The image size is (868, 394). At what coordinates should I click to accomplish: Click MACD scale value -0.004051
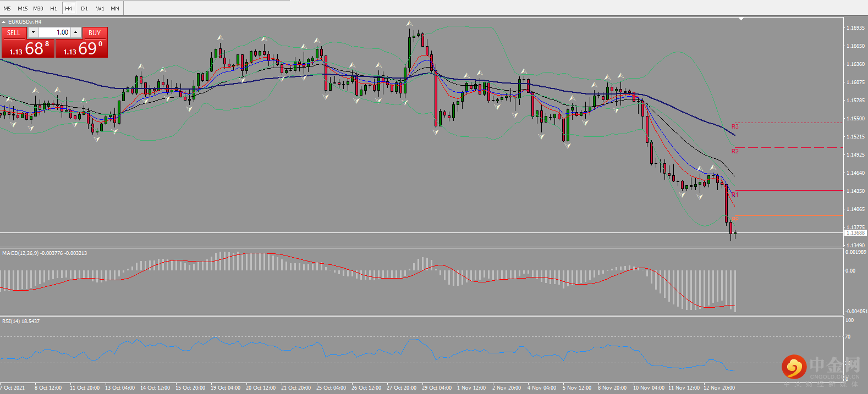[856, 312]
